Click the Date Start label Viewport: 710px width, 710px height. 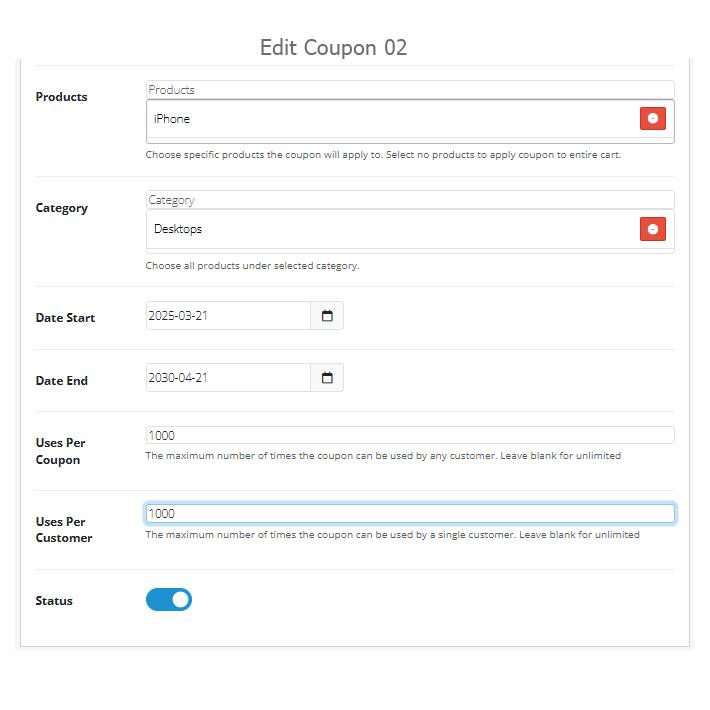(x=65, y=318)
